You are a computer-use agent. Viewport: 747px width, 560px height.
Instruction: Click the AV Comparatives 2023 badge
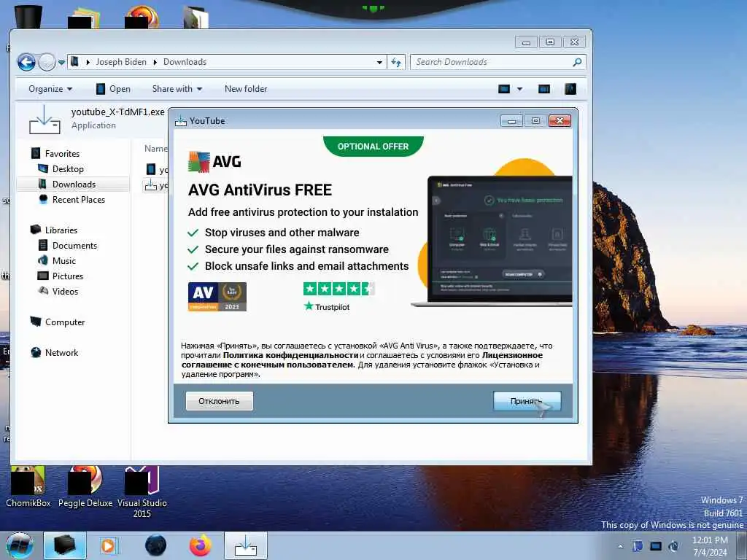point(217,297)
